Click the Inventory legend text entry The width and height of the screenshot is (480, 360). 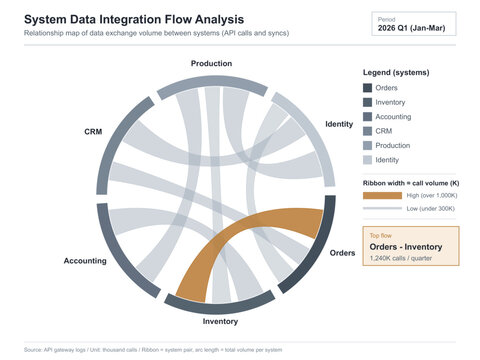[x=390, y=102]
